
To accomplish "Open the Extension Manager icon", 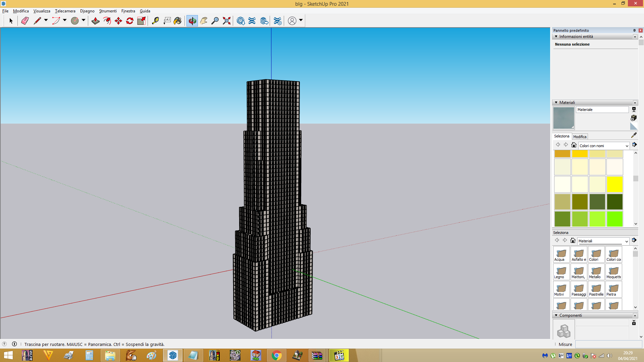I will click(277, 21).
